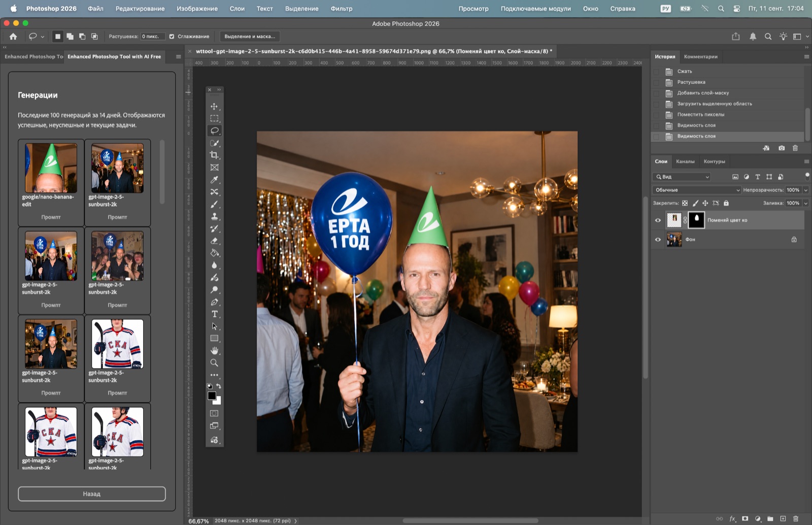The width and height of the screenshot is (812, 525).
Task: Select the Pen tool
Action: click(x=214, y=302)
